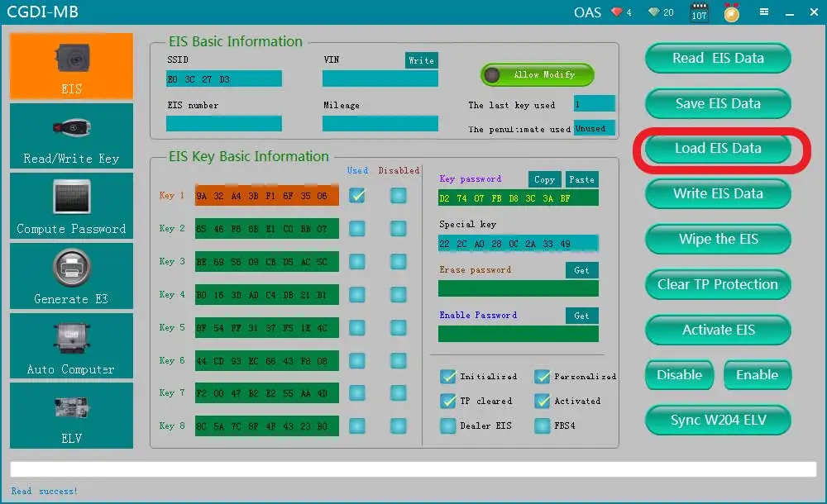Open the Read/Write Key module
This screenshot has width=827, height=504.
pos(71,136)
